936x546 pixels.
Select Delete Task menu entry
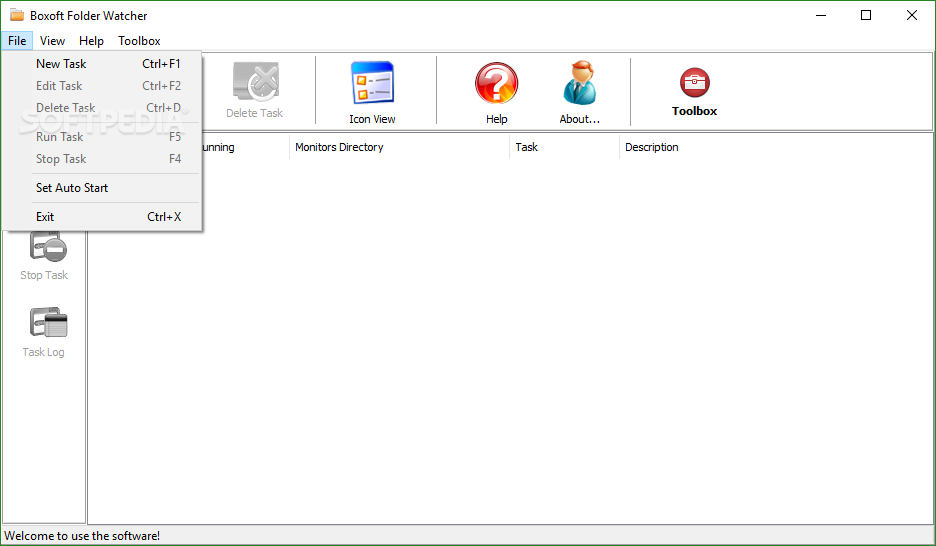pos(102,108)
